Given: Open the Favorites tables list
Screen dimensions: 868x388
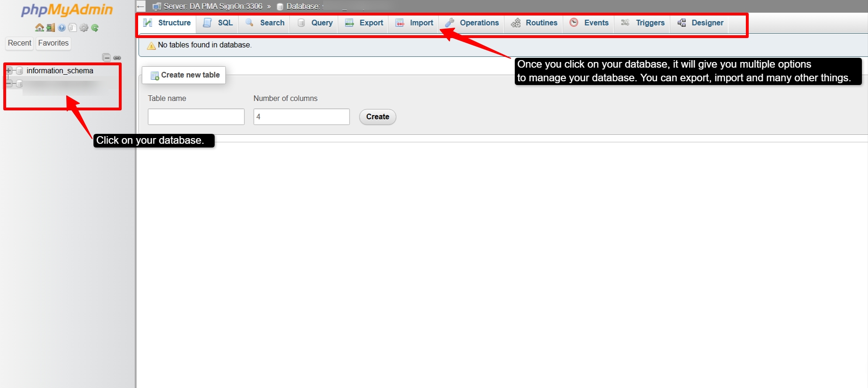Looking at the screenshot, I should pyautogui.click(x=54, y=43).
